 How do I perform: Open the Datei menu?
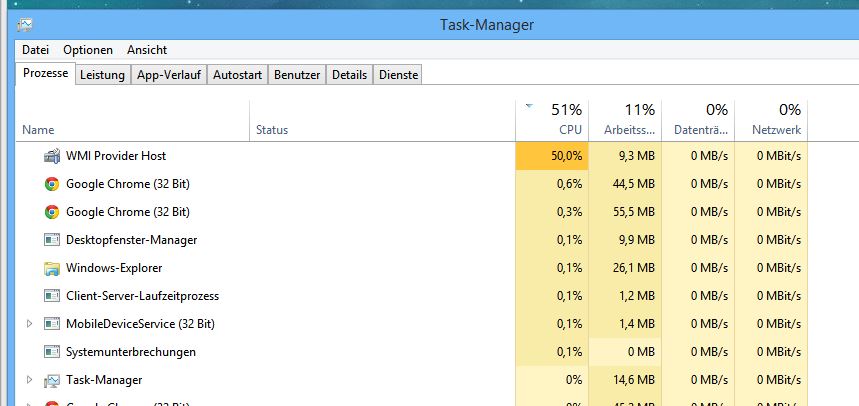point(36,50)
